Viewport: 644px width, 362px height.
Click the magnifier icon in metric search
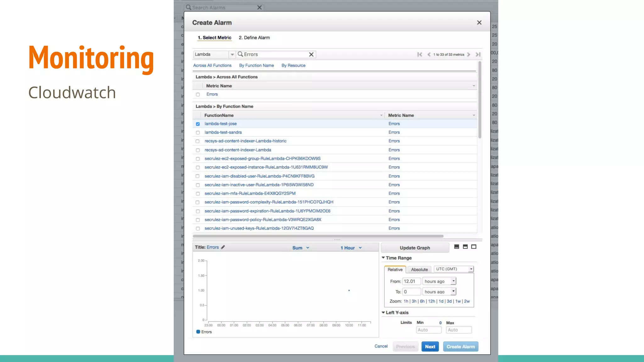(240, 54)
